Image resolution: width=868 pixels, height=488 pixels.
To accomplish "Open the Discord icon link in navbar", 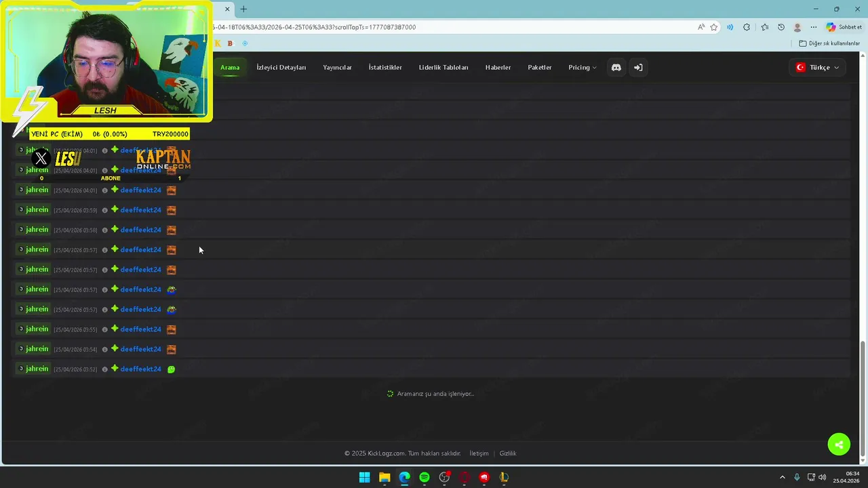I will pyautogui.click(x=616, y=67).
